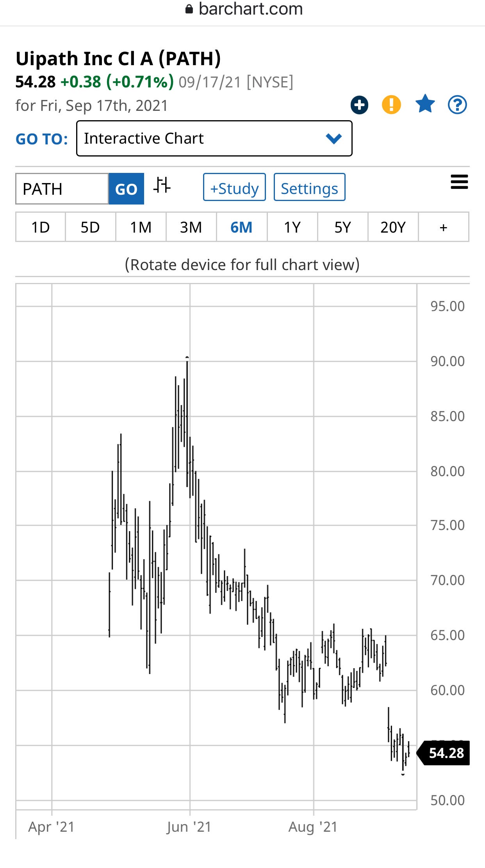The image size is (485, 868).
Task: Tap the Aug '21 date axis label
Action: [313, 827]
